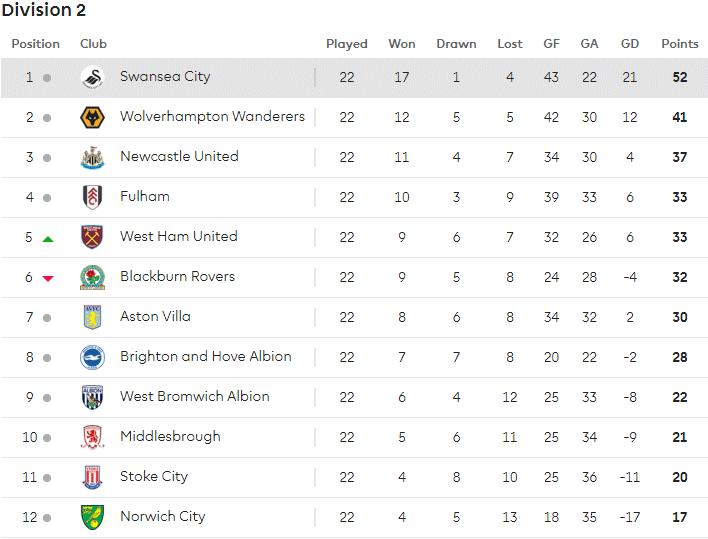Sort by the Played column header

pos(347,44)
